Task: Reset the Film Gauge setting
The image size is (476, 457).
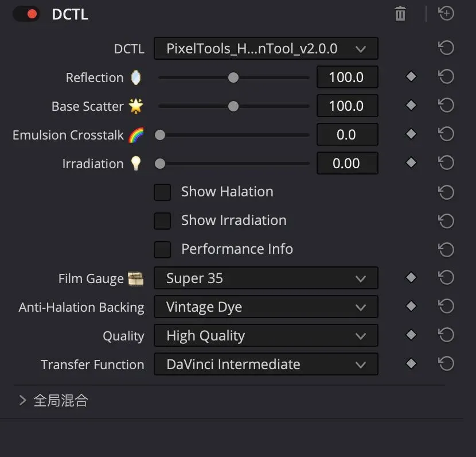Action: [446, 277]
